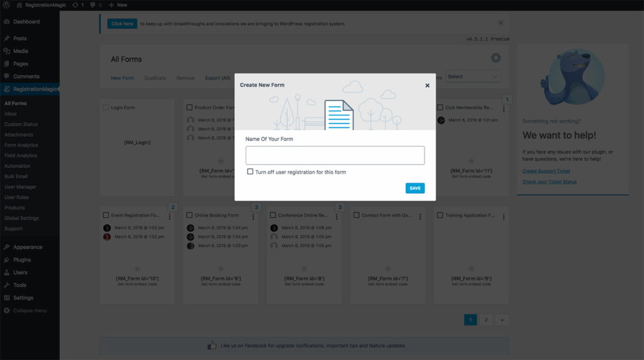This screenshot has height=360, width=644.
Task: Star the Club Membership form card
Action: coord(471,161)
